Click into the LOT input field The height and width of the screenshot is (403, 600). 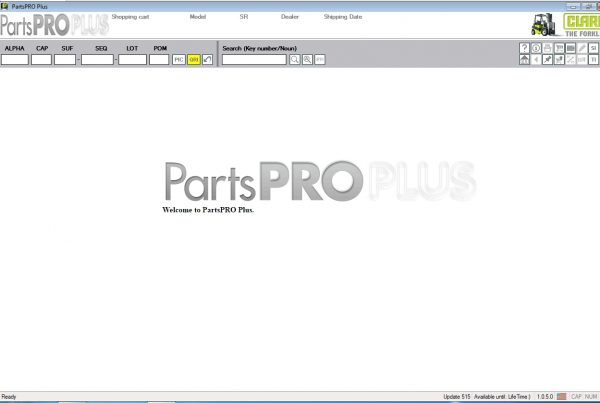click(x=132, y=60)
